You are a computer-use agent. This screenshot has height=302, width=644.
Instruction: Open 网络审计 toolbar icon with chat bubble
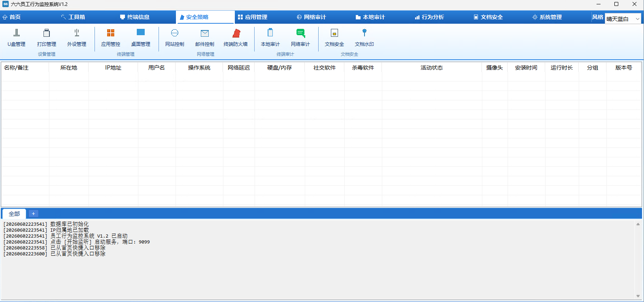pyautogui.click(x=300, y=38)
